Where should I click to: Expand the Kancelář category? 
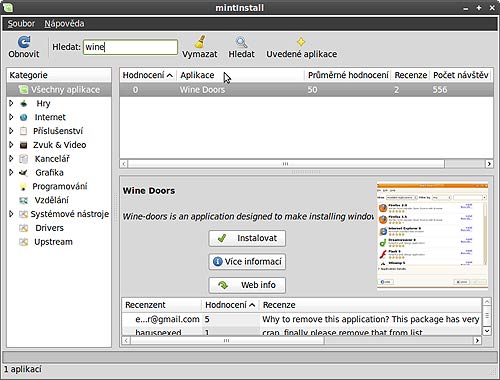click(11, 159)
